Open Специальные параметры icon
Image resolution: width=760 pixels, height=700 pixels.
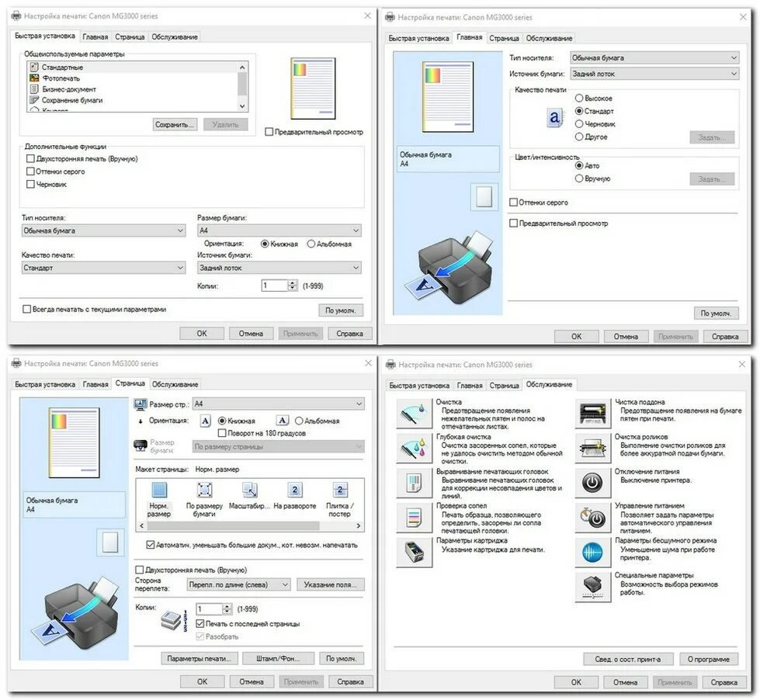(x=593, y=587)
